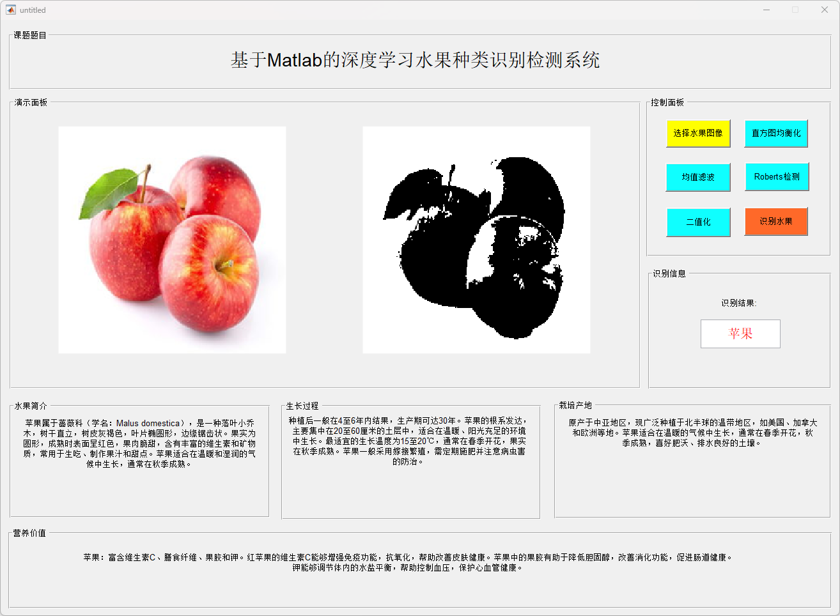Run the 均值滤波 mean filter

(x=698, y=177)
